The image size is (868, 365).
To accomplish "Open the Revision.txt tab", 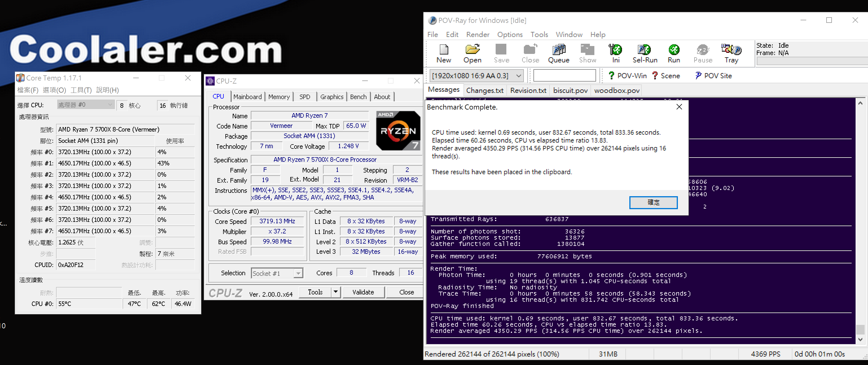I will coord(528,90).
